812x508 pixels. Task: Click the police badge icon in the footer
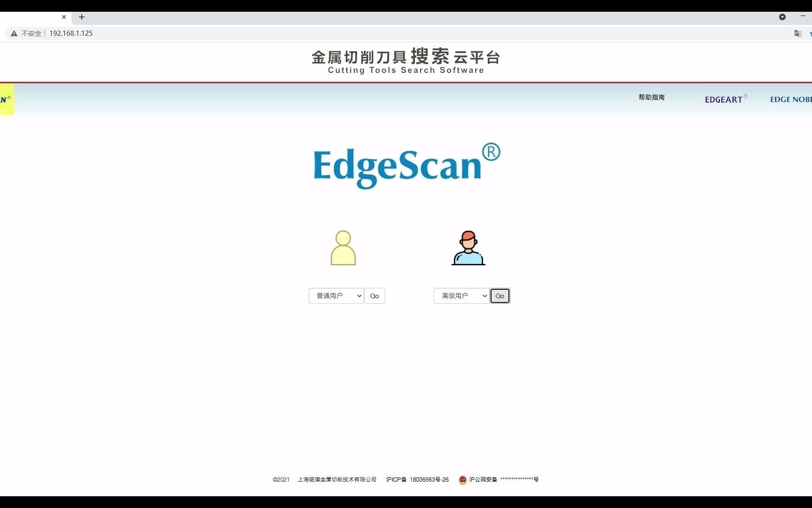pos(462,480)
